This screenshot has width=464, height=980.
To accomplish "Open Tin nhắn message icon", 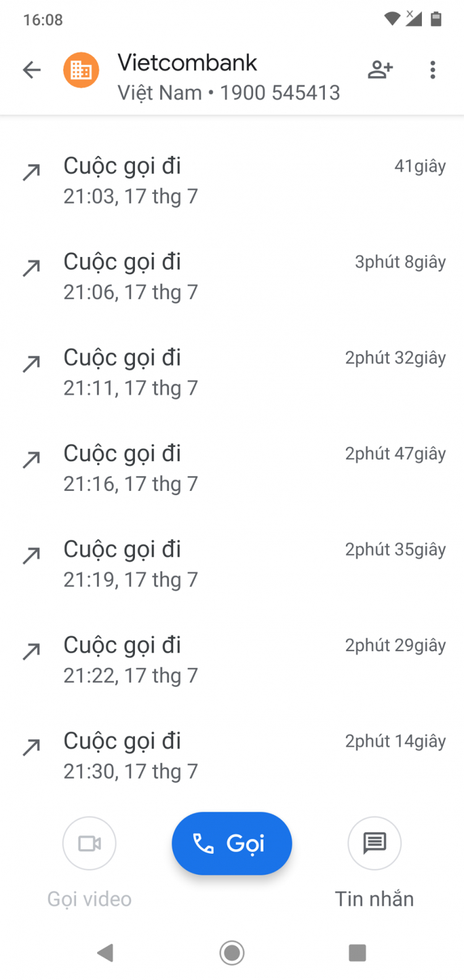I will [x=374, y=843].
